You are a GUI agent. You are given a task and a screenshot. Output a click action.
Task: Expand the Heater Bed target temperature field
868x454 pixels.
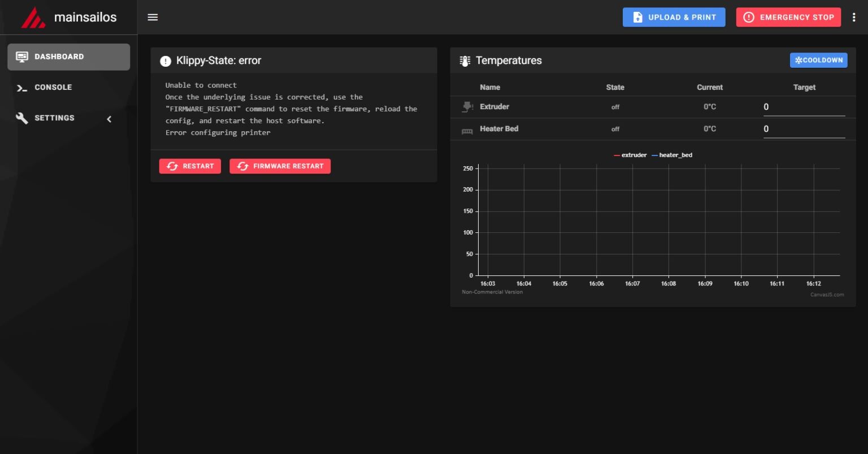[x=804, y=128]
